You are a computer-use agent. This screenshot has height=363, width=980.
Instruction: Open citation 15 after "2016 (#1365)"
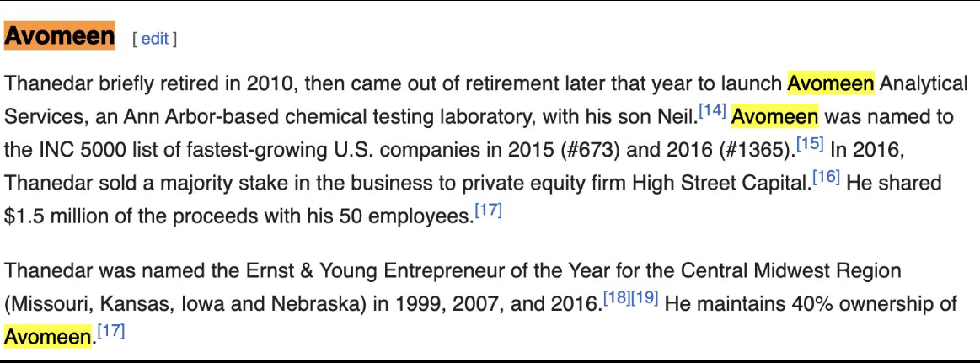pos(810,144)
